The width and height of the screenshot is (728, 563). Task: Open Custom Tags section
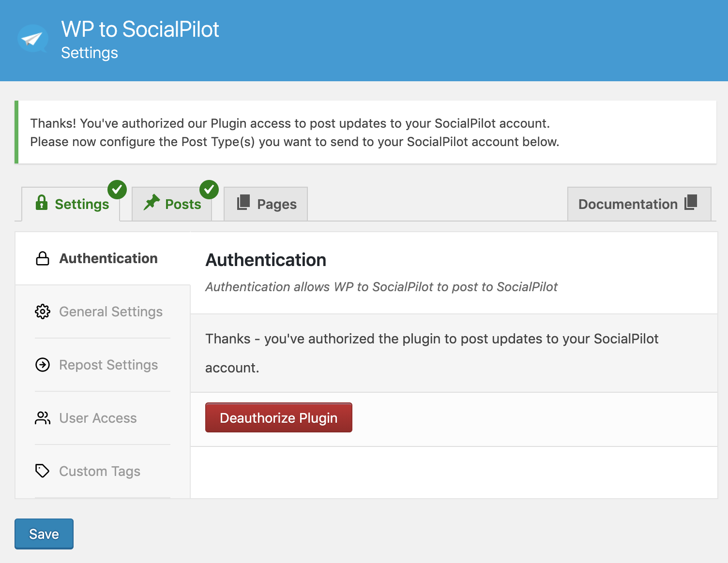tap(103, 471)
